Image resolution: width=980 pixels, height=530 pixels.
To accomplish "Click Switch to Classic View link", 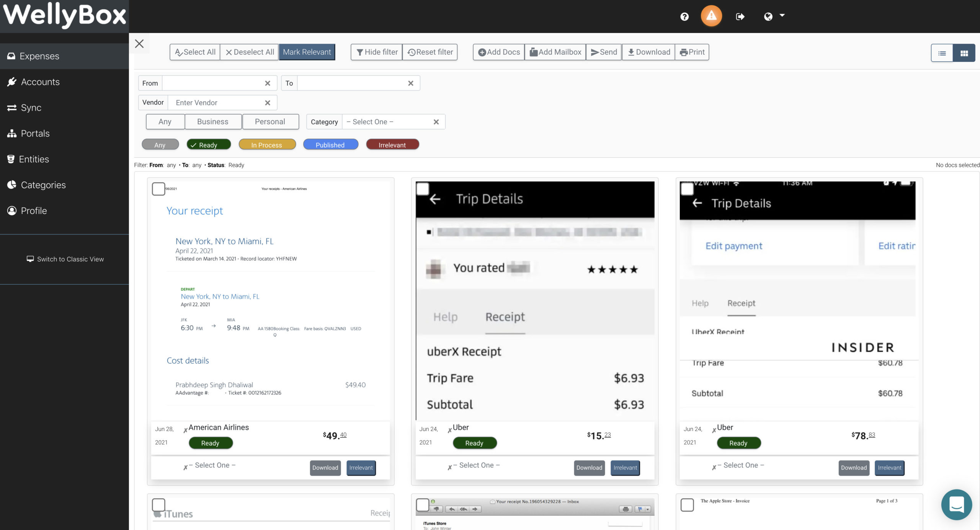I will coord(65,259).
